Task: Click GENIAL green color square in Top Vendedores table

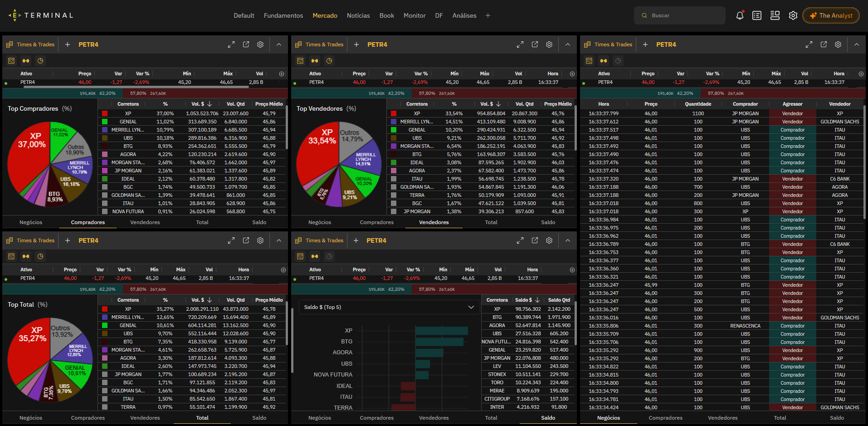Action: (394, 130)
